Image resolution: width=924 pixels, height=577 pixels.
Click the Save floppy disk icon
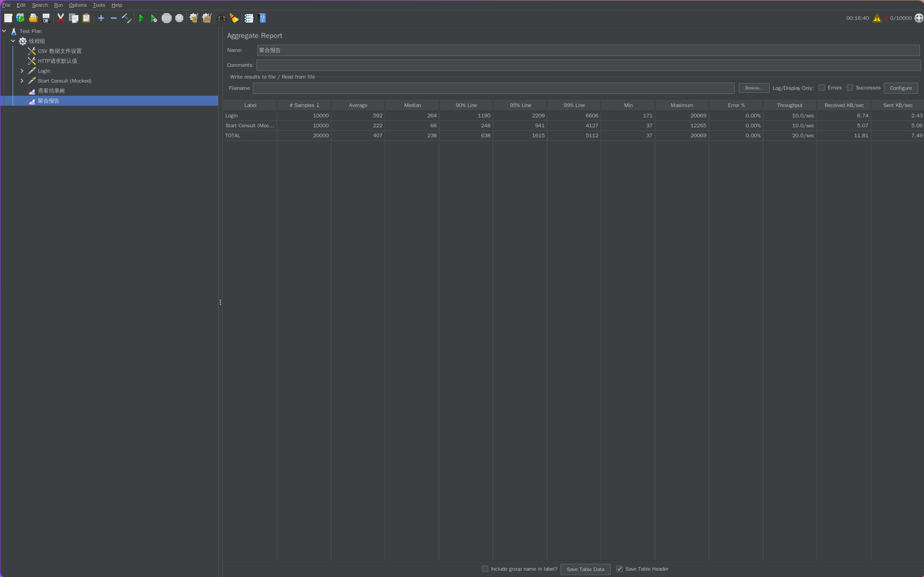click(x=46, y=19)
